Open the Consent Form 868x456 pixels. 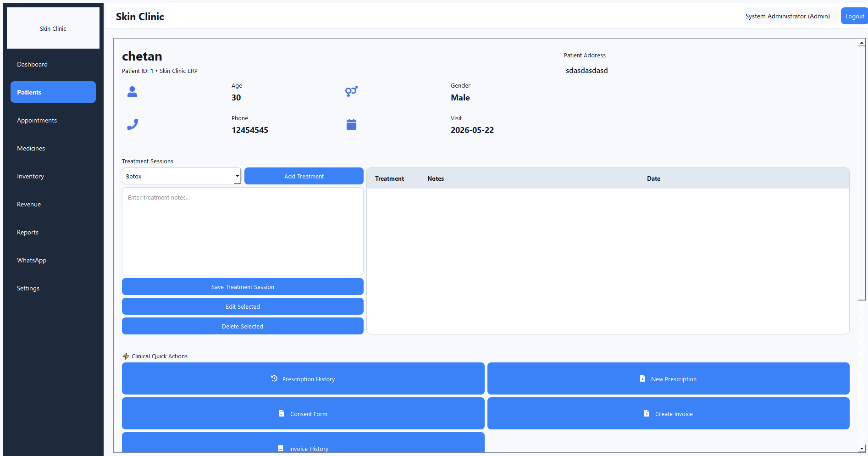coord(303,413)
